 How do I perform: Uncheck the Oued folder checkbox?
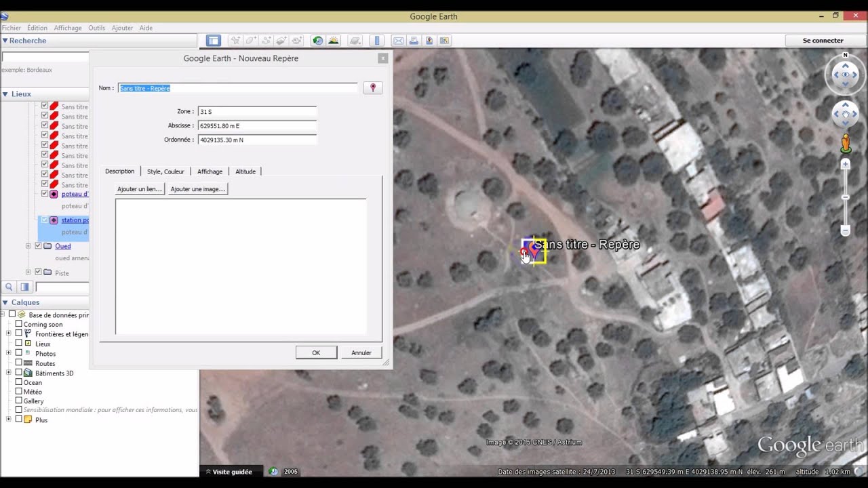click(x=38, y=246)
